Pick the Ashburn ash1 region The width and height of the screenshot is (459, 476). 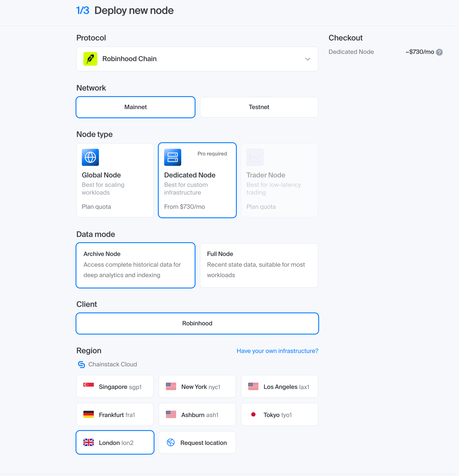(x=197, y=415)
